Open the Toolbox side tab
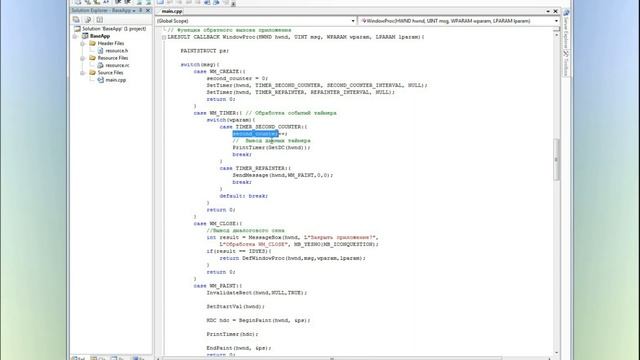This screenshot has width=640, height=360. click(566, 64)
